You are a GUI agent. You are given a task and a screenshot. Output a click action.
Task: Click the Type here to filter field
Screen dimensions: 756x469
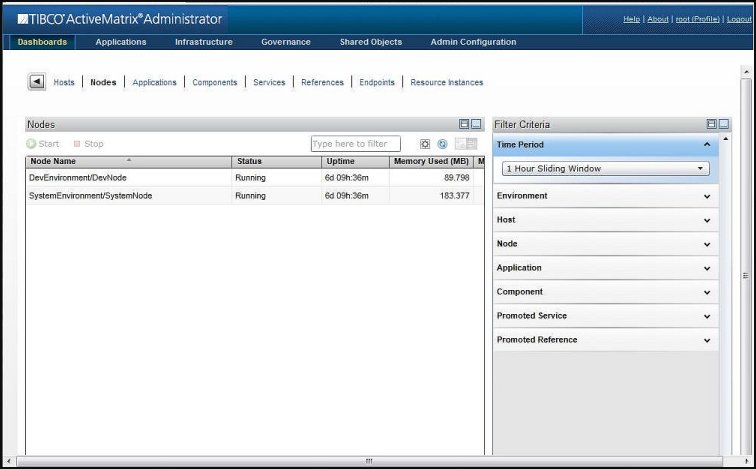(x=355, y=144)
